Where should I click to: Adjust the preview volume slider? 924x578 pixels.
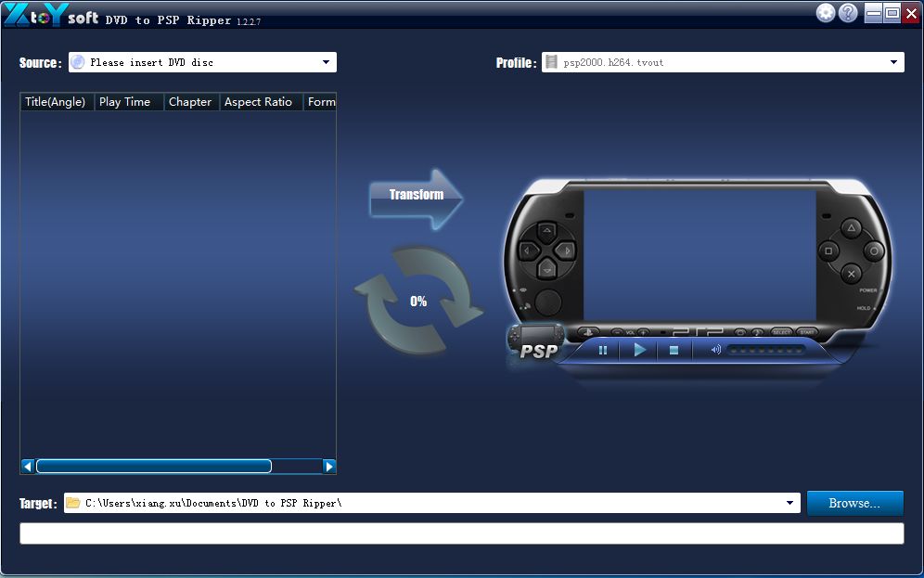[x=765, y=350]
